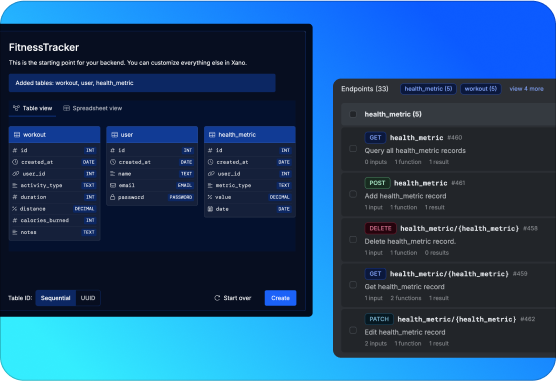Screen dimensions: 556x381
Task: Open GET health_metric #460 endpoint
Action: (x=448, y=149)
